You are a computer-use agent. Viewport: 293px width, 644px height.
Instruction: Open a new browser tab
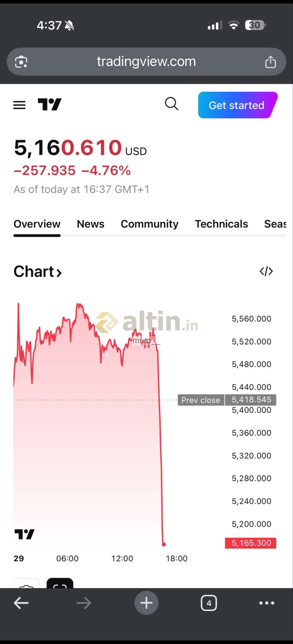146,603
